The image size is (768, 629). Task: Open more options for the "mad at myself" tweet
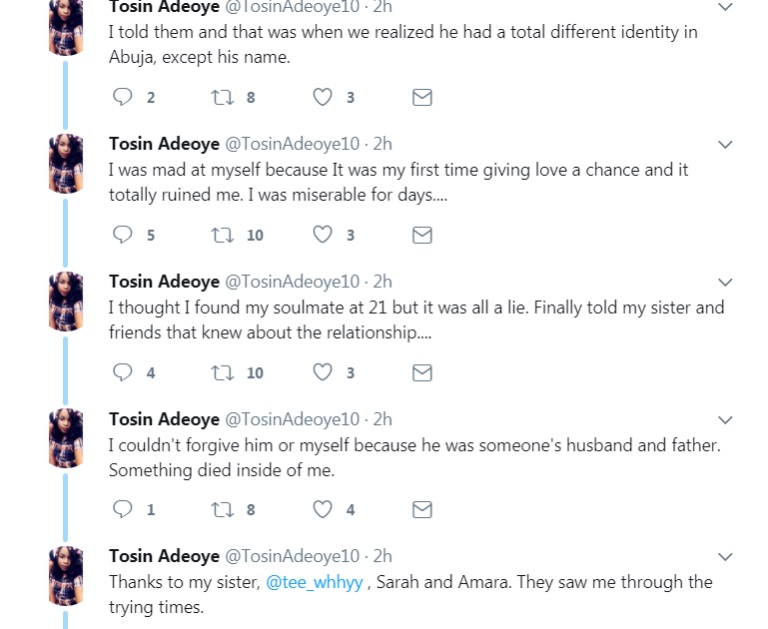pyautogui.click(x=726, y=145)
